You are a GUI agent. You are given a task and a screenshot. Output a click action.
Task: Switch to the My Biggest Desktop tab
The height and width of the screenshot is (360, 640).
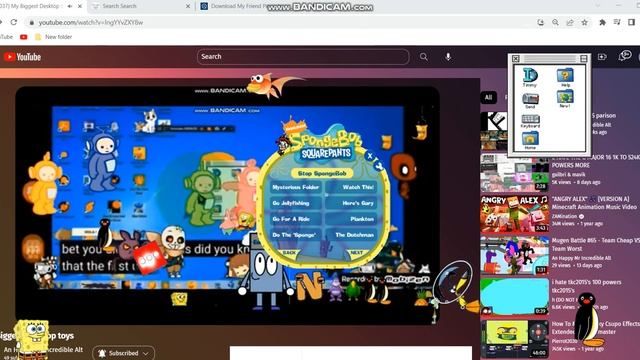[31, 6]
